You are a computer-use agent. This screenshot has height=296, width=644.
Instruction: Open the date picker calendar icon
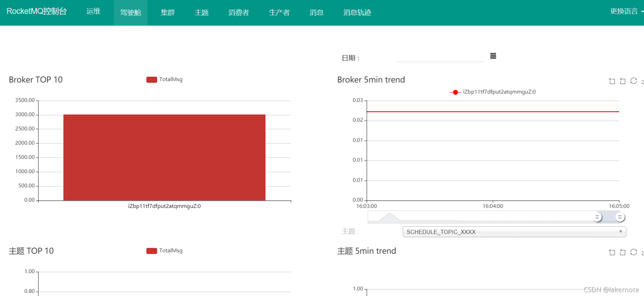click(493, 56)
